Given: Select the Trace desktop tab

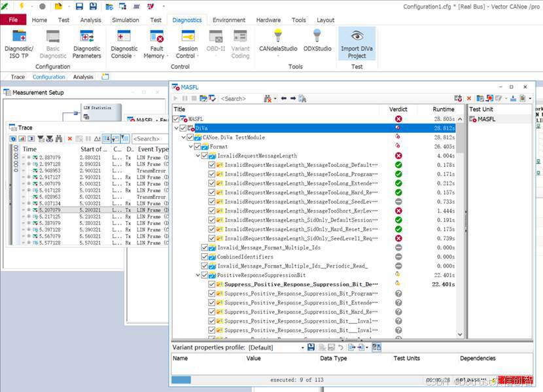Looking at the screenshot, I should coord(18,77).
